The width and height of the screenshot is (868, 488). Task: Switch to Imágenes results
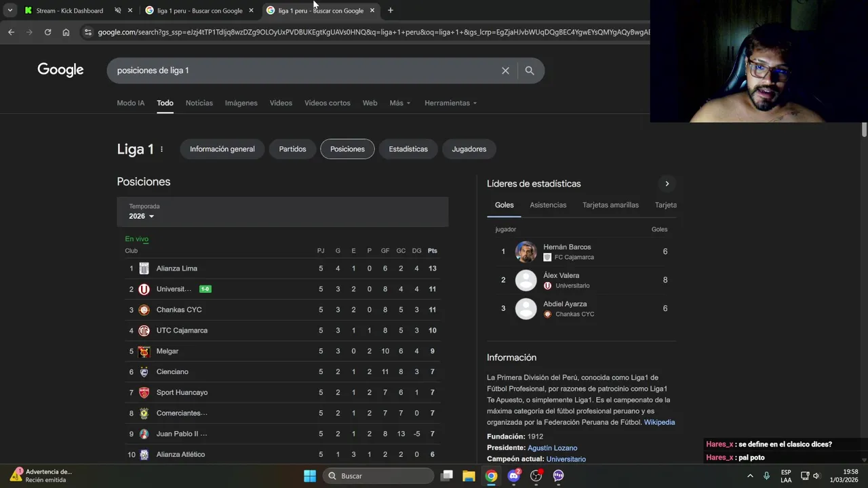(241, 103)
